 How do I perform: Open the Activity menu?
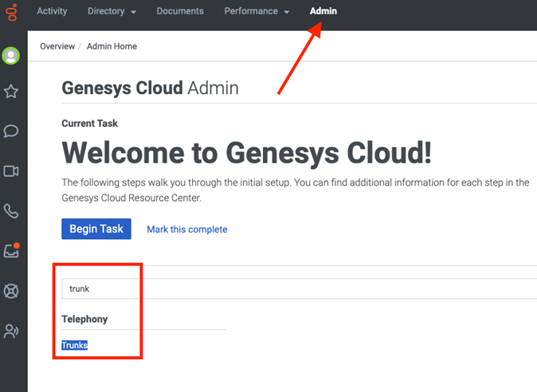click(x=52, y=12)
